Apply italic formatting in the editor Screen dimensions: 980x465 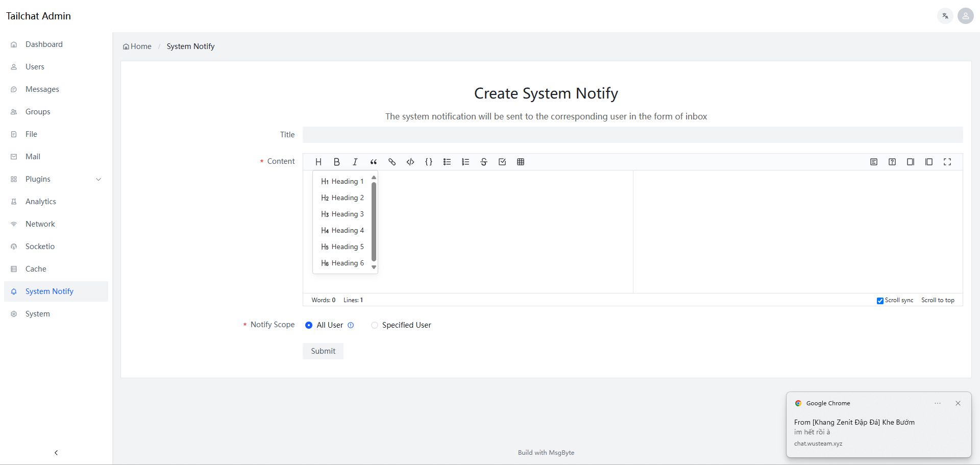tap(355, 162)
